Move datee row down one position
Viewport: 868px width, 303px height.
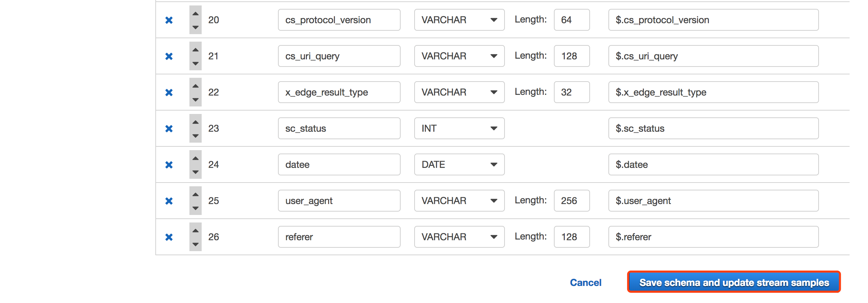point(195,172)
